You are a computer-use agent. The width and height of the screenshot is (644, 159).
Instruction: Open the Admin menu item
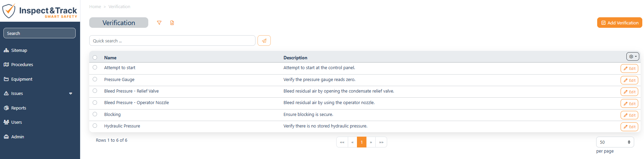18,137
